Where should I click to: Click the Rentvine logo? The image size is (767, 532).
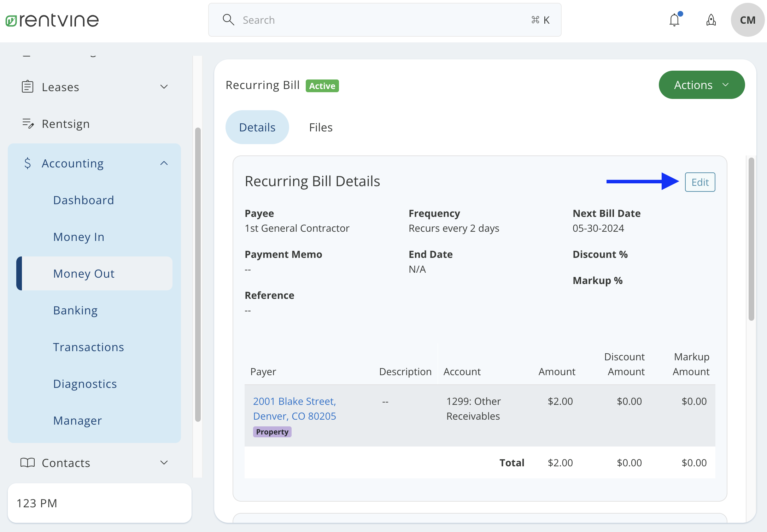[52, 20]
